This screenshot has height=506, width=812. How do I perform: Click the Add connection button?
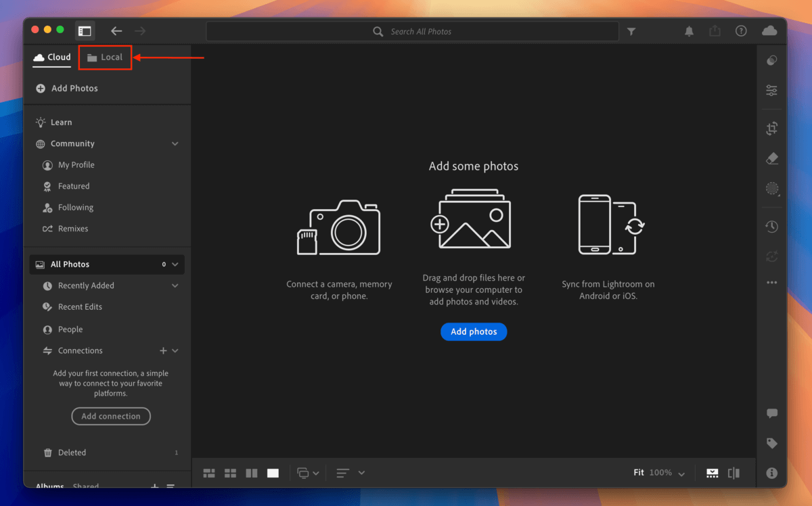coord(111,416)
